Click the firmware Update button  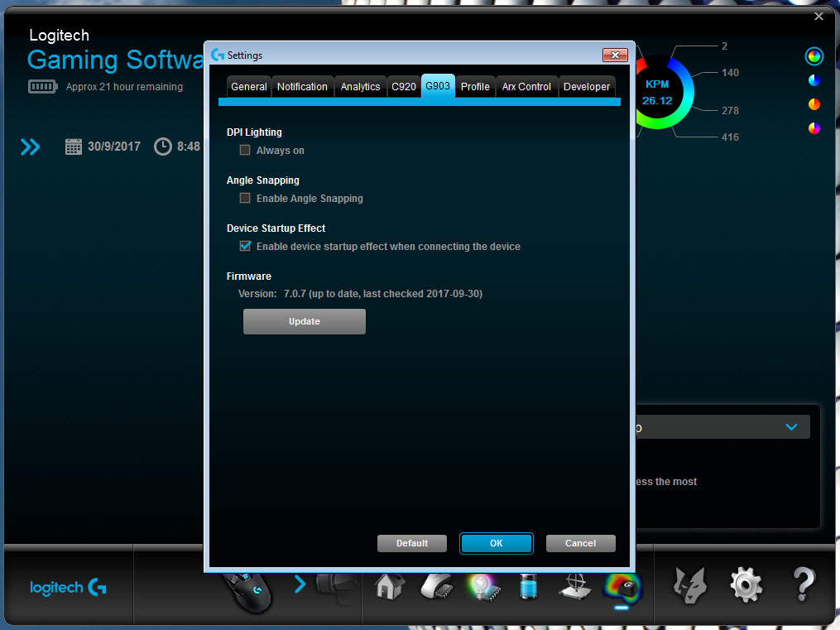305,321
